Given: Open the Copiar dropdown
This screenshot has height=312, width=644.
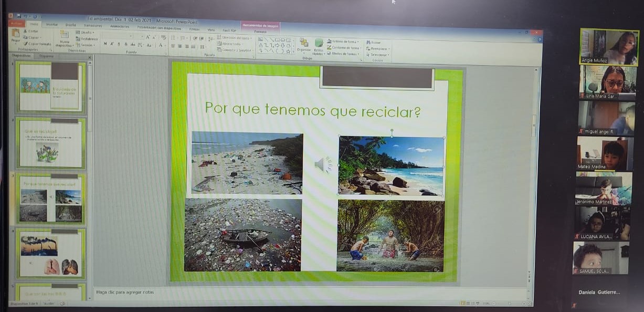Looking at the screenshot, I should coord(31,38).
